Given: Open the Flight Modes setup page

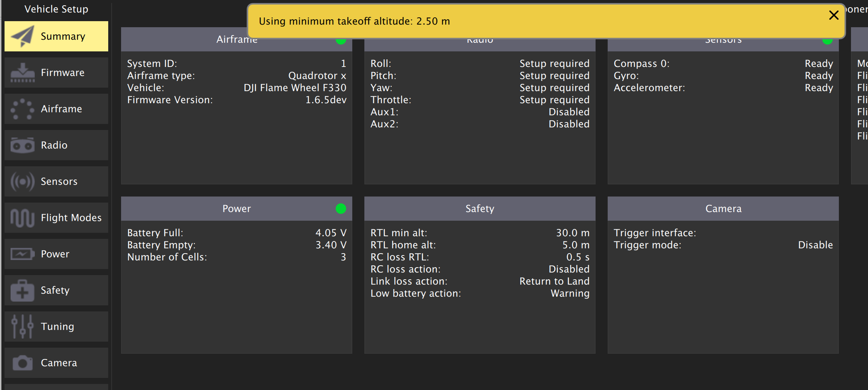Looking at the screenshot, I should (x=56, y=218).
